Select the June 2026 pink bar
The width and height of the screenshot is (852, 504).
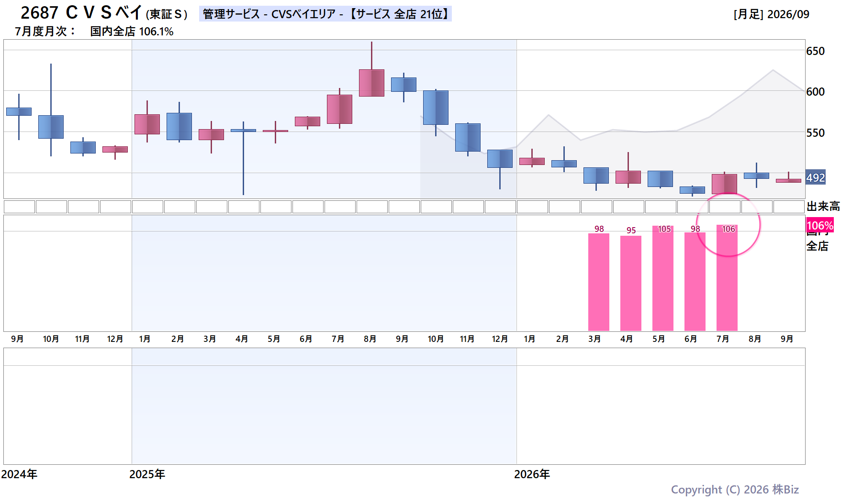pyautogui.click(x=695, y=282)
